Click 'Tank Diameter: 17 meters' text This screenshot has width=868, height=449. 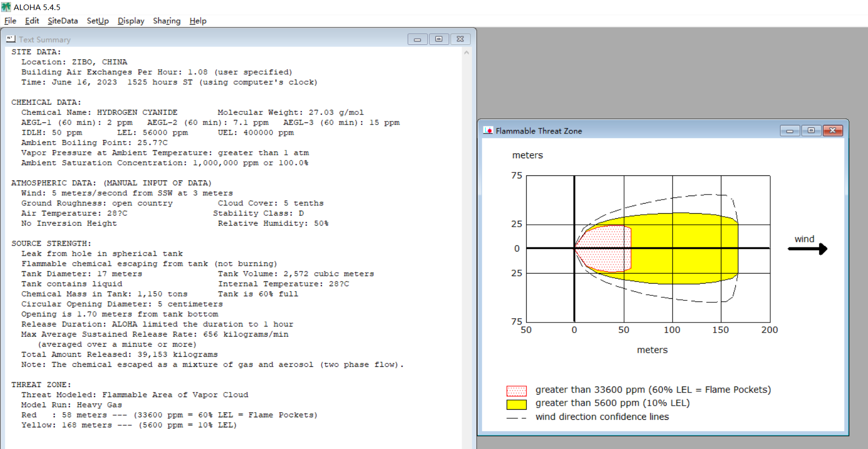pos(82,274)
